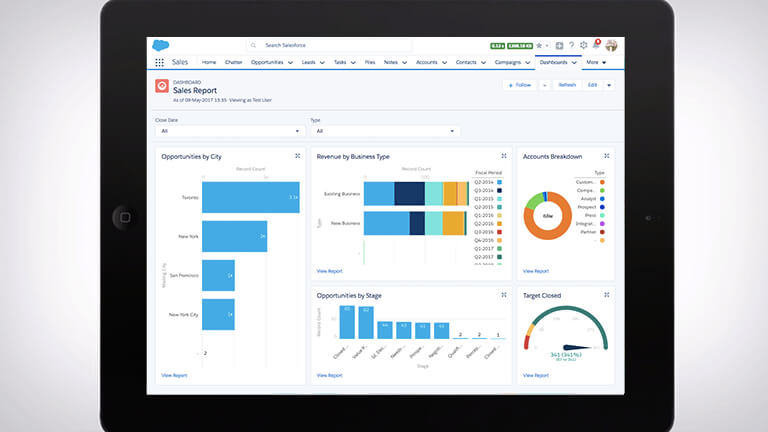Open View Report under Opportunities by Stage
The image size is (768, 432).
tap(329, 375)
